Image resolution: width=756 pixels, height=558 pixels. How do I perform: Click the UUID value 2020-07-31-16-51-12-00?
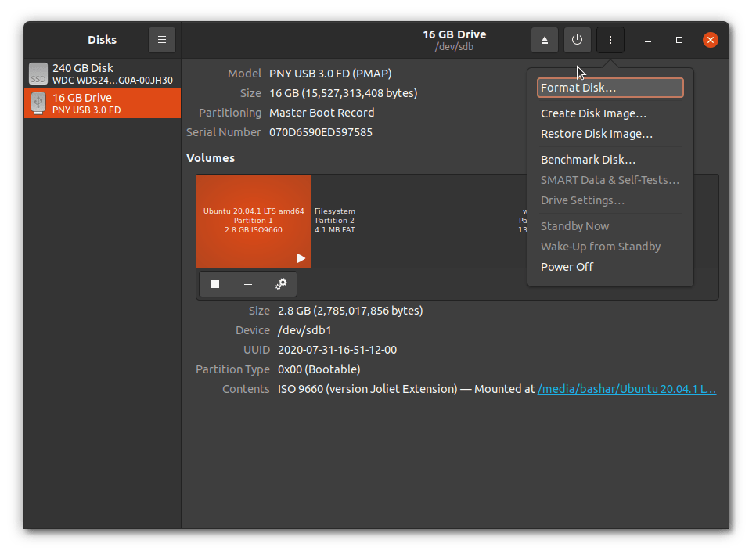tap(337, 350)
